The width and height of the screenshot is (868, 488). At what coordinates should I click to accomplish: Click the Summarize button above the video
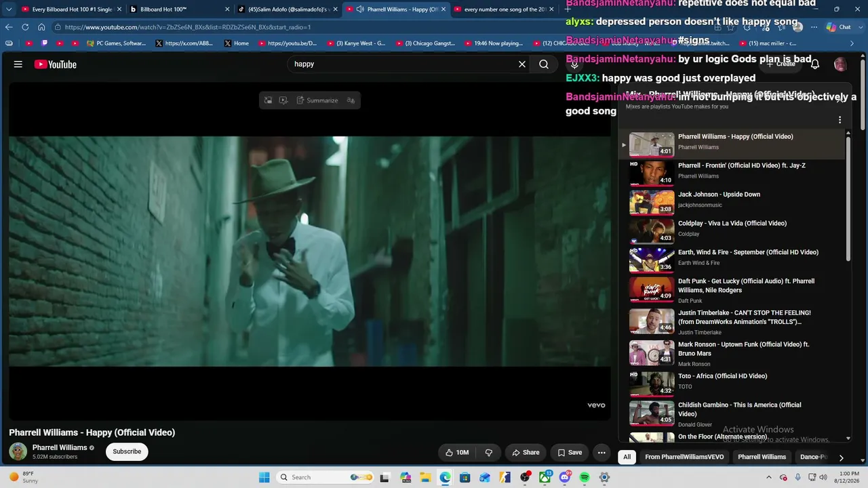(x=317, y=100)
